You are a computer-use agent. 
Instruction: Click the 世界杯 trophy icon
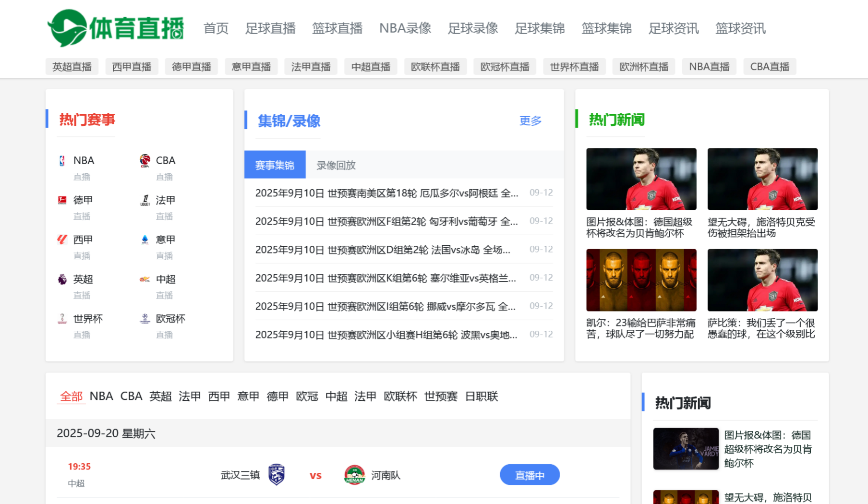(62, 319)
